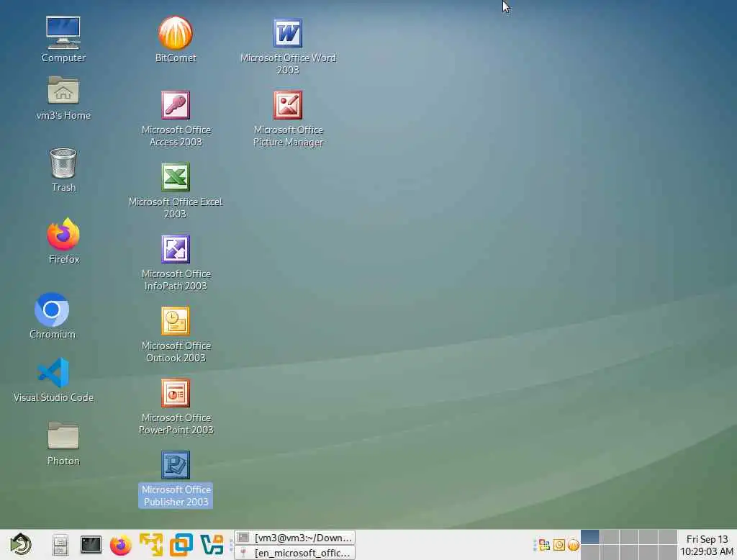The width and height of the screenshot is (737, 560).
Task: Click the orange-blue VMware Workstation taskbar icon
Action: tap(181, 545)
